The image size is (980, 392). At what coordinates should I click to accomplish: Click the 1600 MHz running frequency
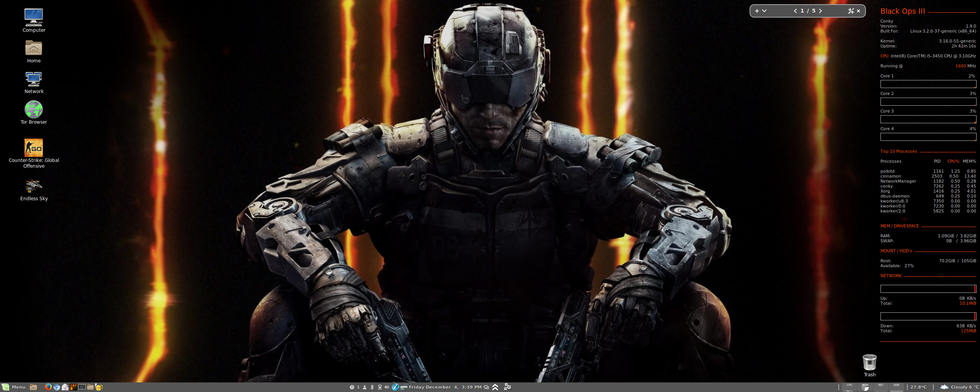click(x=965, y=66)
